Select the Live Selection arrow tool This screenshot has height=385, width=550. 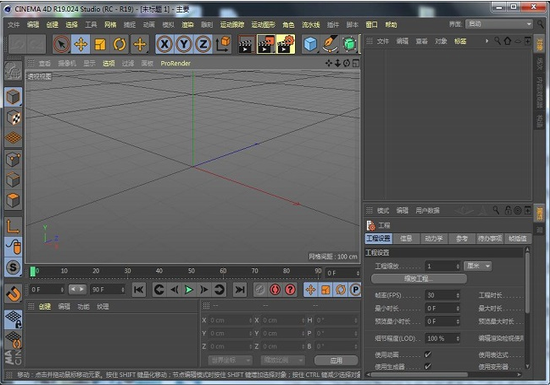(61, 45)
